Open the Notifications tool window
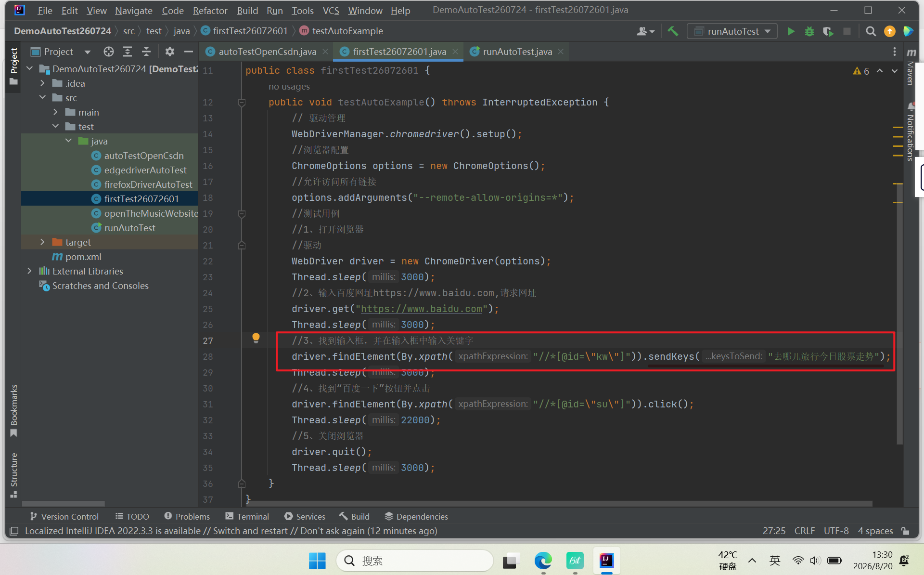 pos(911,131)
